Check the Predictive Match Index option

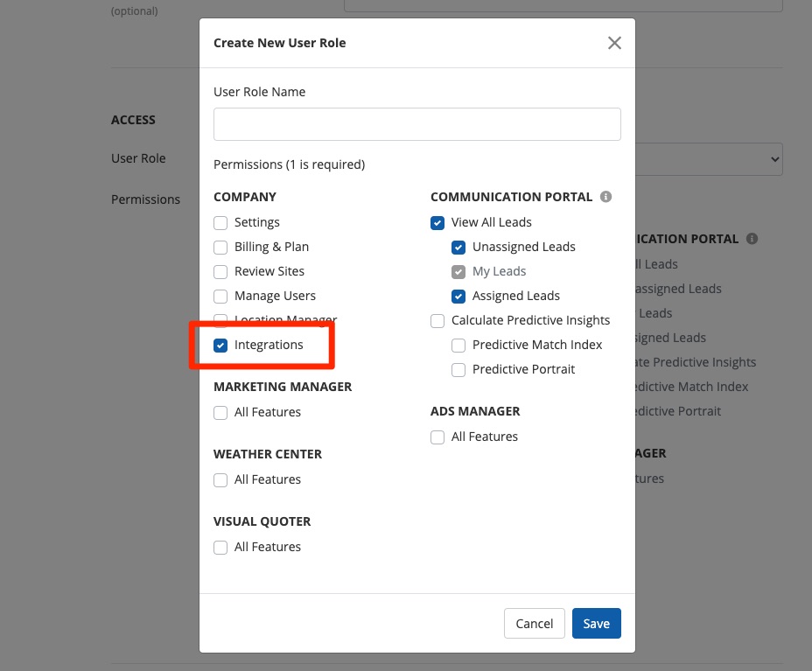(458, 346)
